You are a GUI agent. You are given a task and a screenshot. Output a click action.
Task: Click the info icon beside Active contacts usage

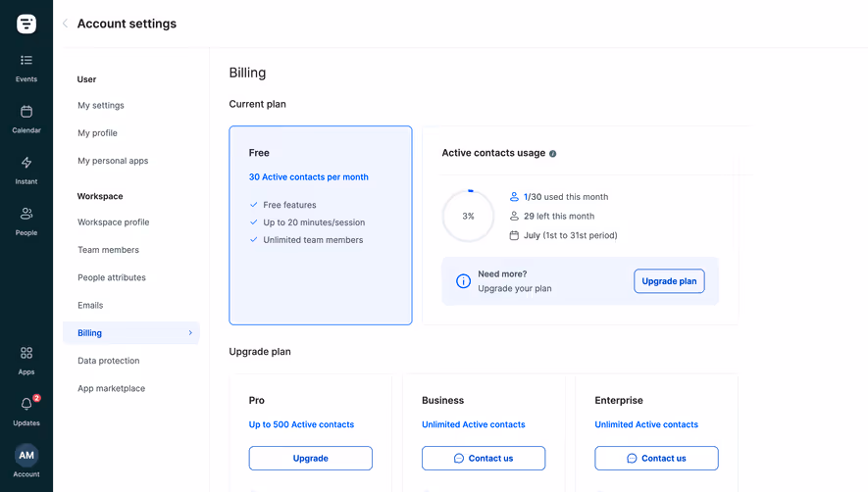pyautogui.click(x=552, y=154)
